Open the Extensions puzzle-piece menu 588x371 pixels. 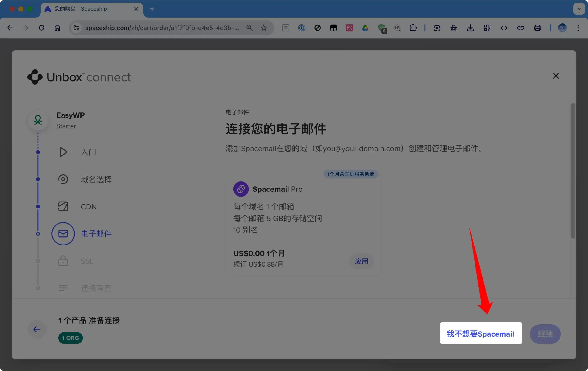[x=413, y=28]
